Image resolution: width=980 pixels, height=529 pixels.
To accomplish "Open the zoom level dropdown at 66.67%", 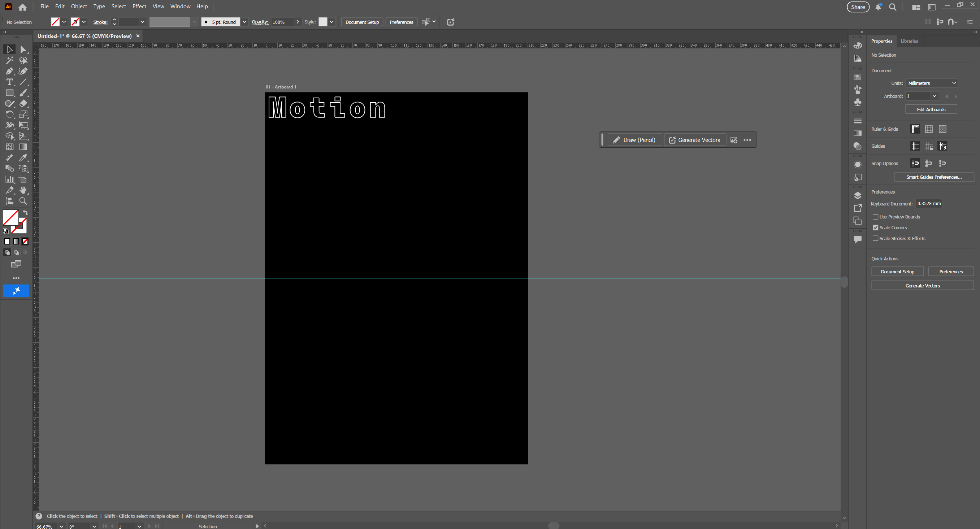I will pos(61,526).
